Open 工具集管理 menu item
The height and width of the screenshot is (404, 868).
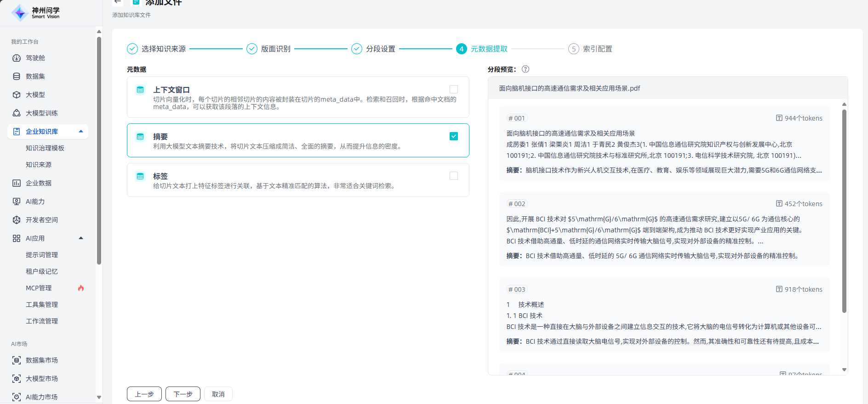click(x=42, y=305)
